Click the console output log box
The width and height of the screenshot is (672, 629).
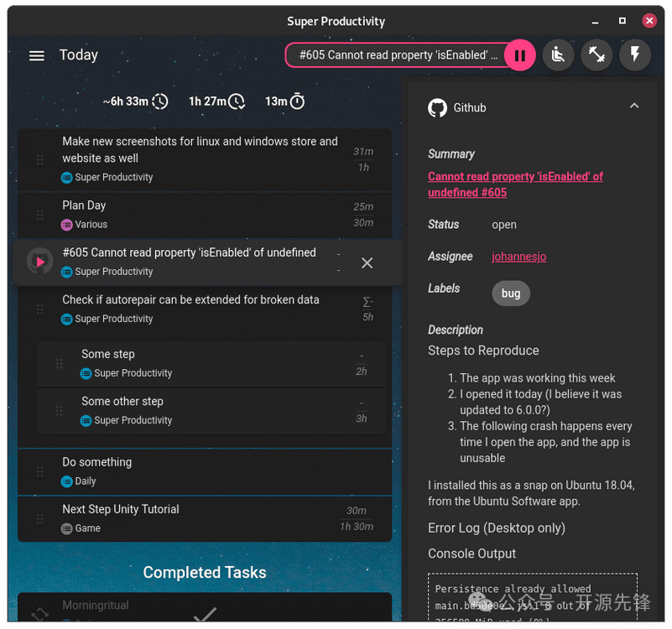coord(532,597)
